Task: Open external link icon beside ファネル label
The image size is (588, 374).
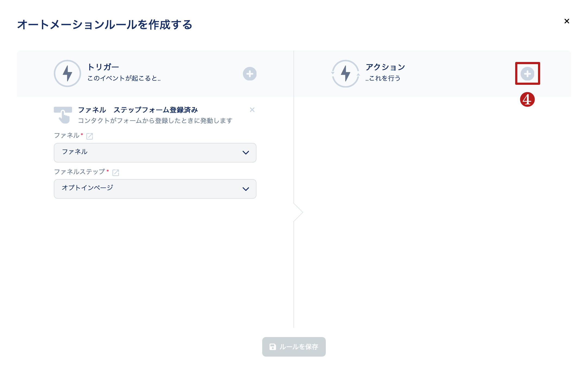Action: (x=90, y=136)
